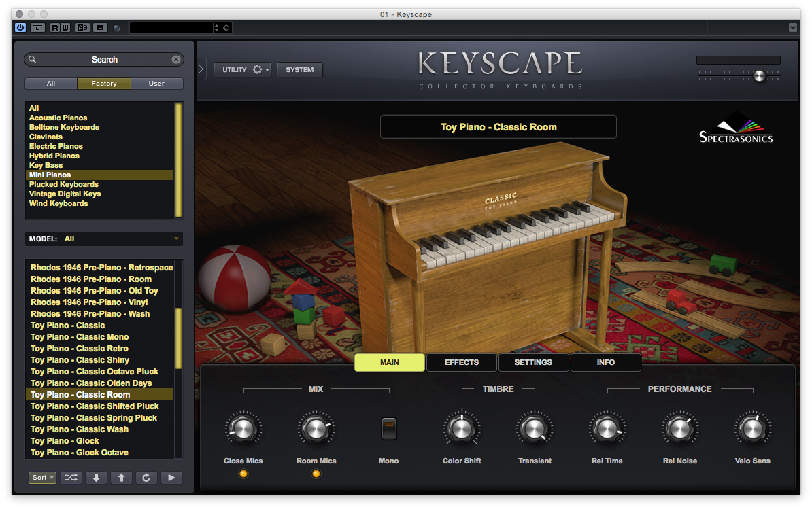Click the host preset name field

171,27
